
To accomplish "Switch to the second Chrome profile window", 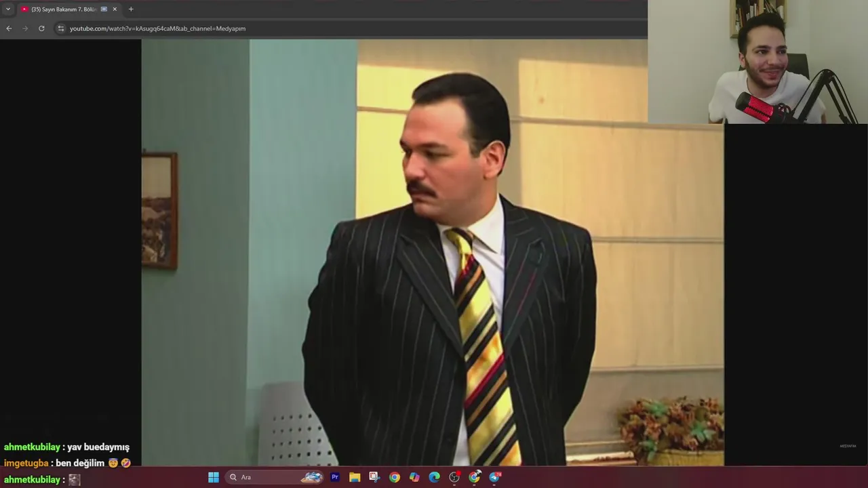I will coord(475,477).
